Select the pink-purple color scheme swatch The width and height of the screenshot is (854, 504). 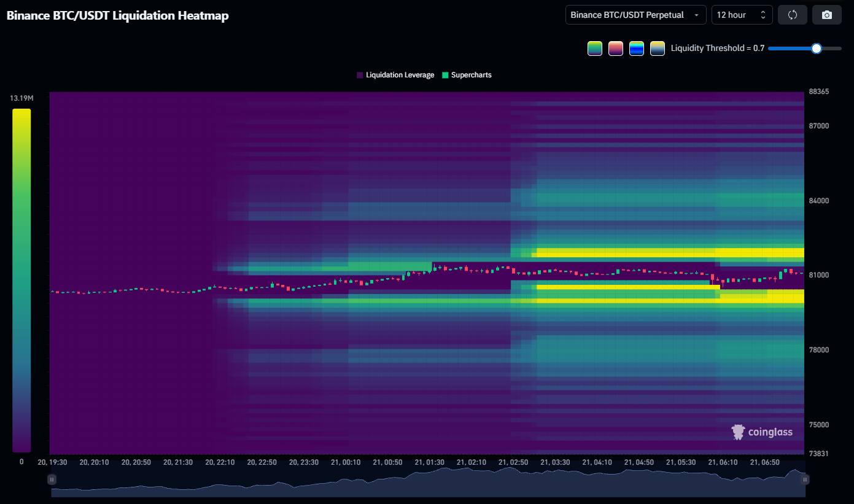pos(616,48)
